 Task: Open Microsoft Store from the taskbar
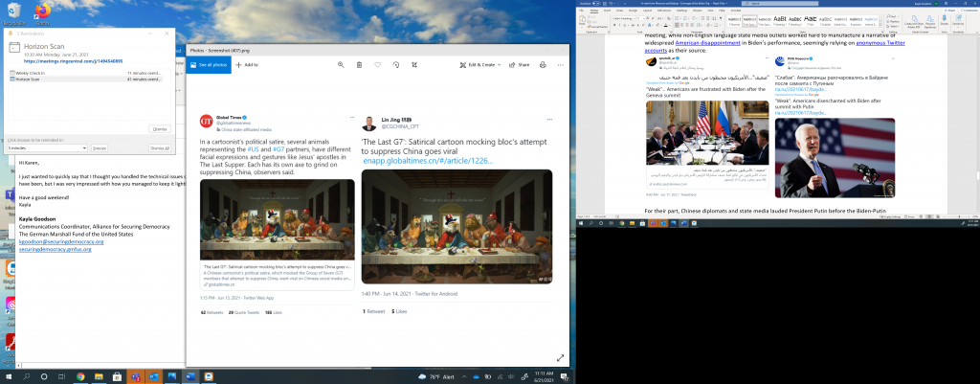[x=117, y=376]
